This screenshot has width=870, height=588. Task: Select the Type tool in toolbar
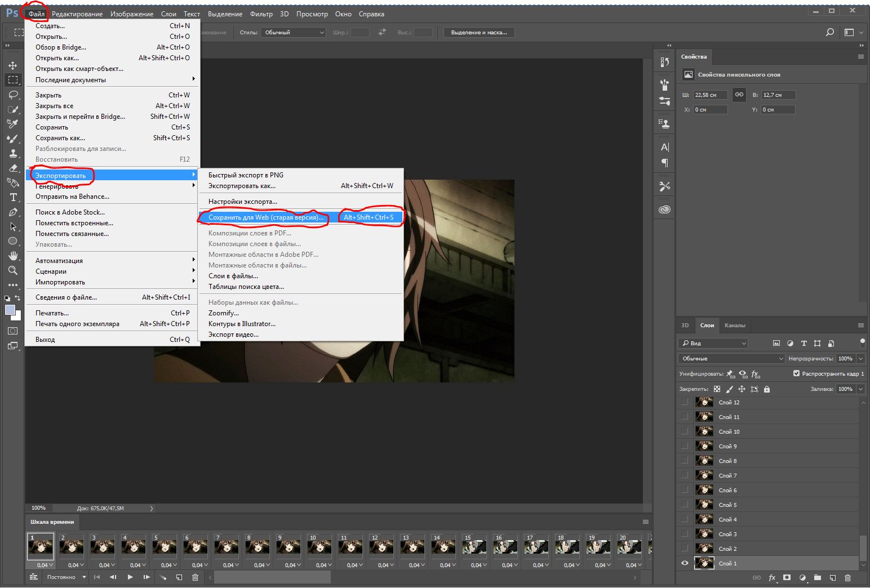(x=13, y=197)
